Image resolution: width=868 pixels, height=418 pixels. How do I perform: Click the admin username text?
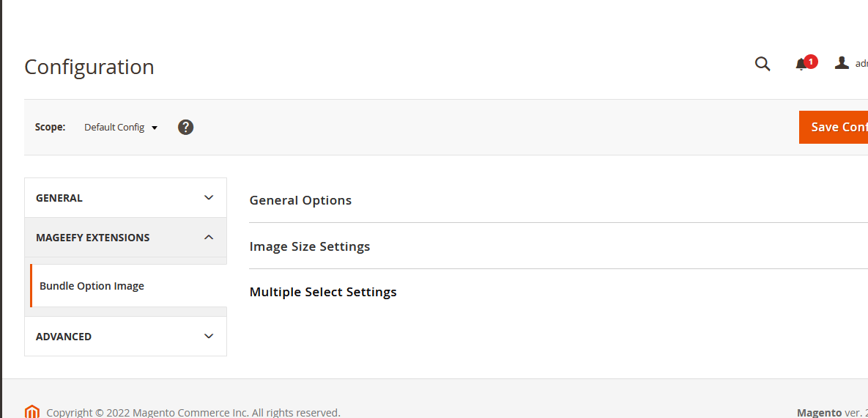[861, 64]
